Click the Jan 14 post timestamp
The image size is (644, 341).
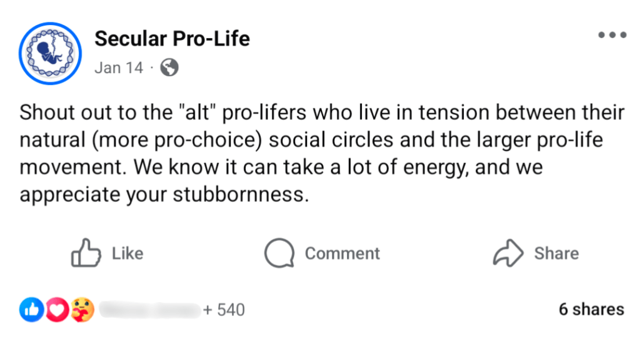tap(119, 67)
